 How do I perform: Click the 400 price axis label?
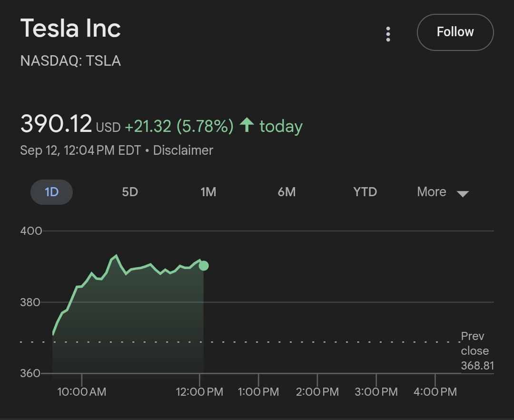[31, 231]
